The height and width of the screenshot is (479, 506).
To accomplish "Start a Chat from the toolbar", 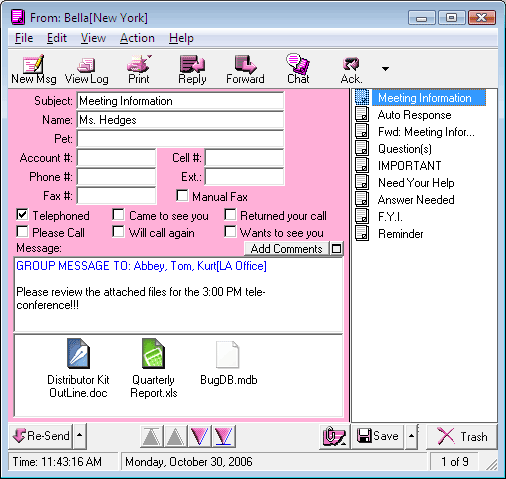I will pos(298,69).
